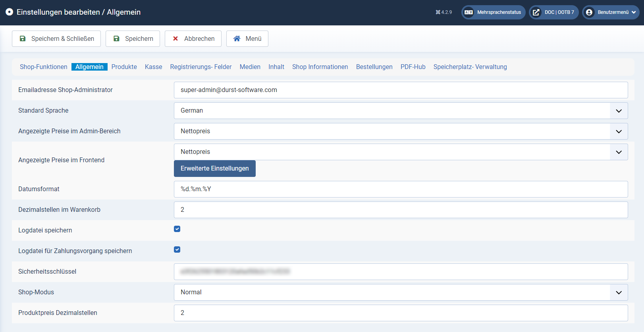Screen dimensions: 644x332
Task: Switch to the Bestellungen tab
Action: 374,67
